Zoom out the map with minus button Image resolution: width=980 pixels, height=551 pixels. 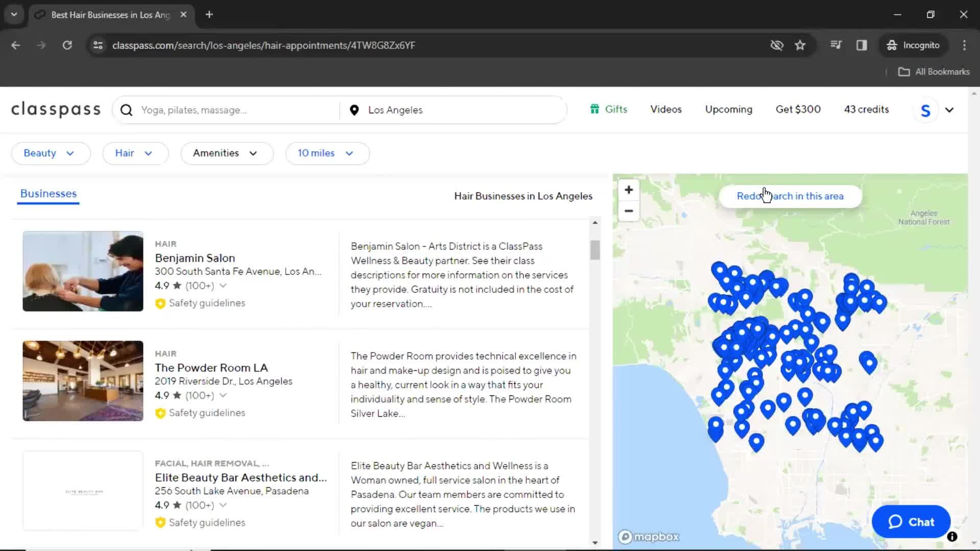click(x=629, y=211)
